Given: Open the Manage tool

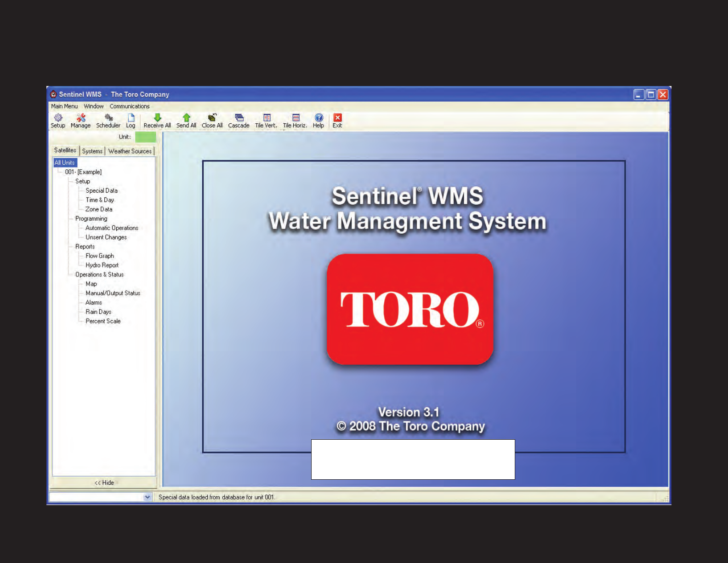Looking at the screenshot, I should pos(80,121).
